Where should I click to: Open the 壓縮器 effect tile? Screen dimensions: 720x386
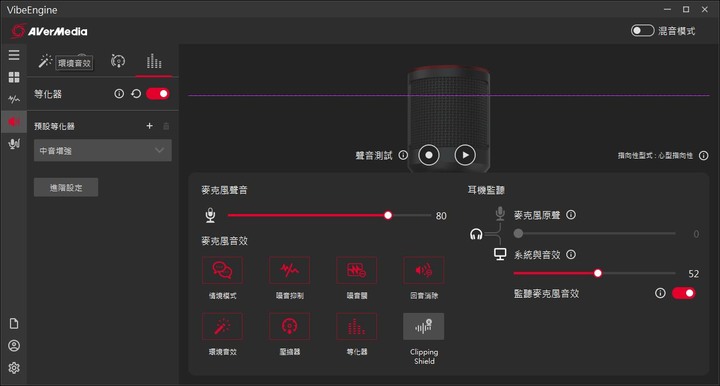(x=289, y=326)
